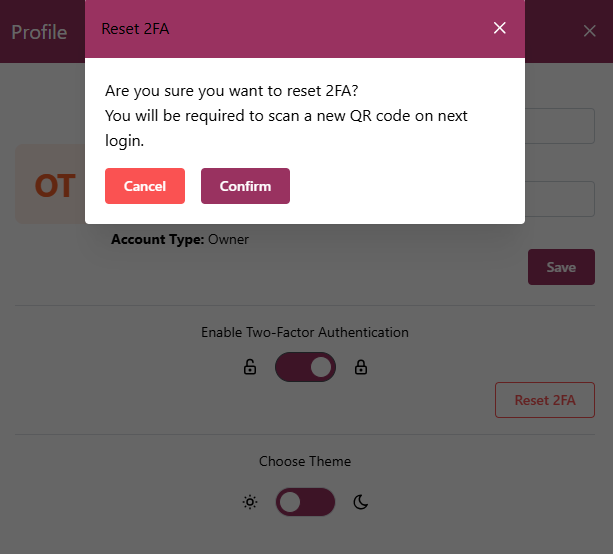Confirm the 2FA reset

245,186
